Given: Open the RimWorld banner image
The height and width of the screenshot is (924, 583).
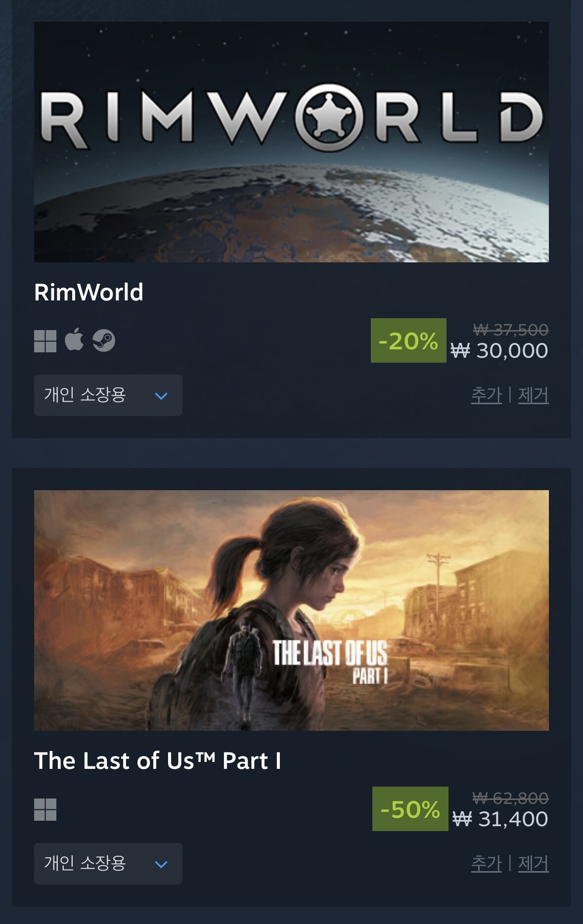Looking at the screenshot, I should [291, 142].
